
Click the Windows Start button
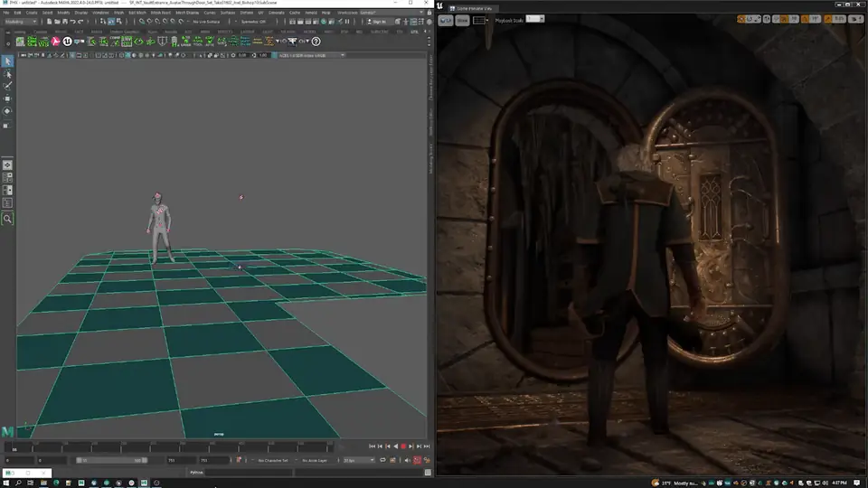tap(6, 483)
